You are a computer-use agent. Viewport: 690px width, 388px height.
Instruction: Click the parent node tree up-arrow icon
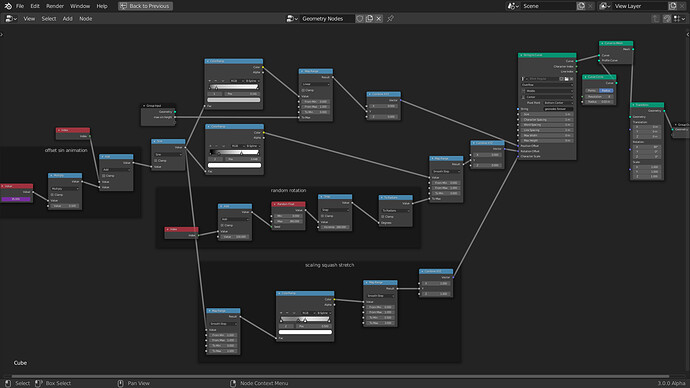coord(656,18)
